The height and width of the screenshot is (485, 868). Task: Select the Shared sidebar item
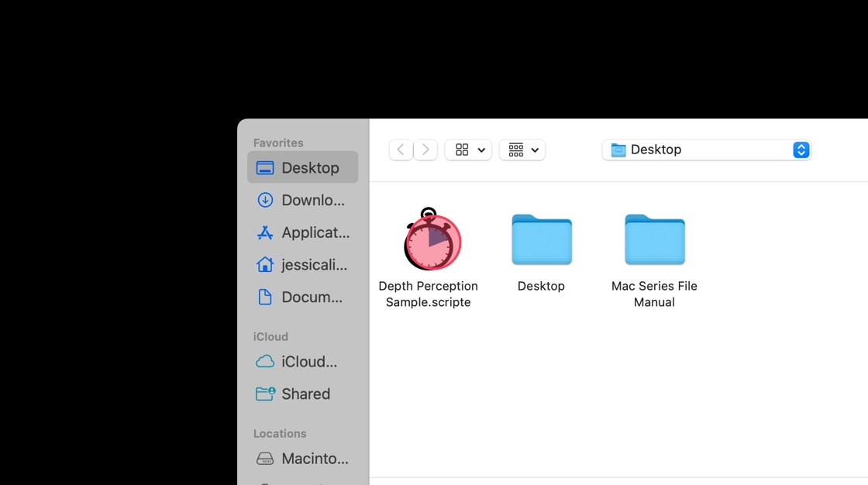[x=302, y=394]
